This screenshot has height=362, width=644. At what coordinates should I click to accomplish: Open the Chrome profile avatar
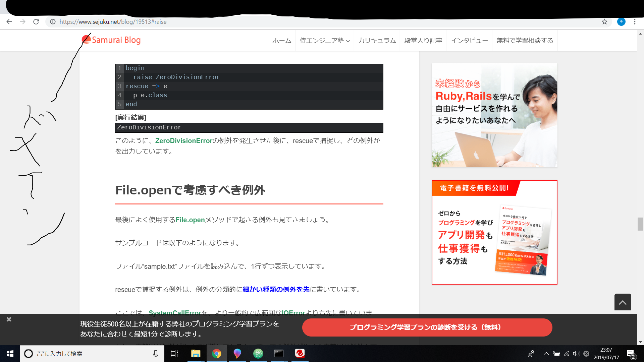621,22
